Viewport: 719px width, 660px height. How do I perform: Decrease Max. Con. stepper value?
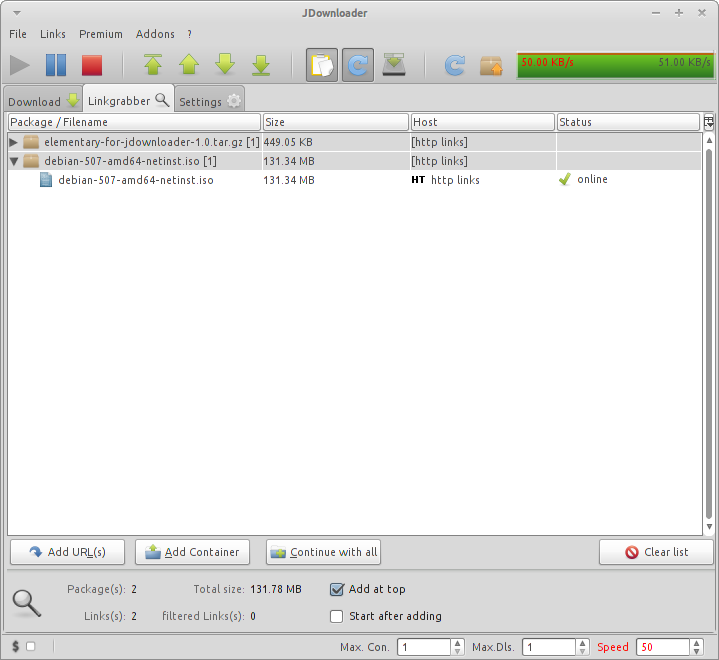click(458, 651)
